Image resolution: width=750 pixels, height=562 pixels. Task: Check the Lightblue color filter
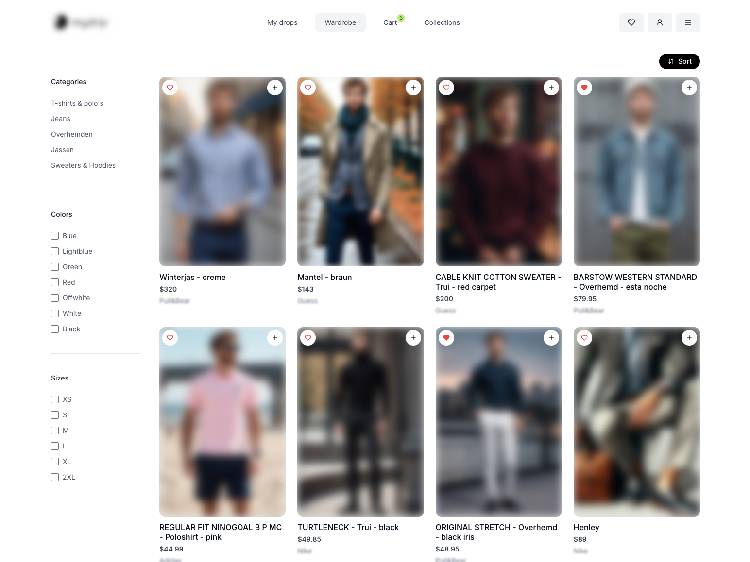click(55, 251)
